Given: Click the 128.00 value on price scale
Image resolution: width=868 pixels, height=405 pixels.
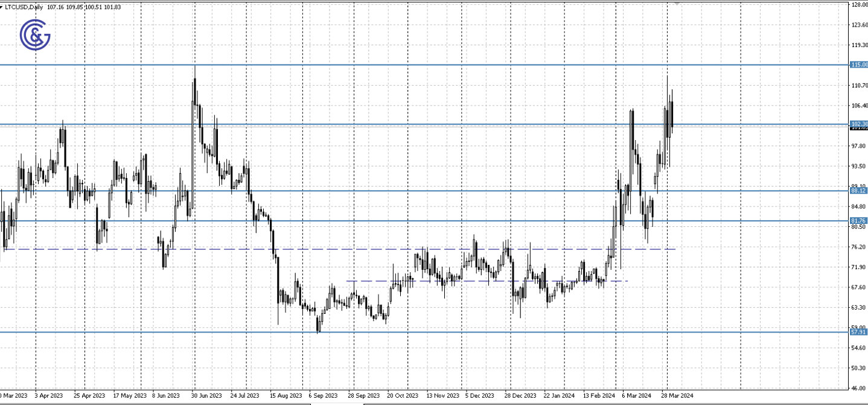Looking at the screenshot, I should tap(858, 5).
